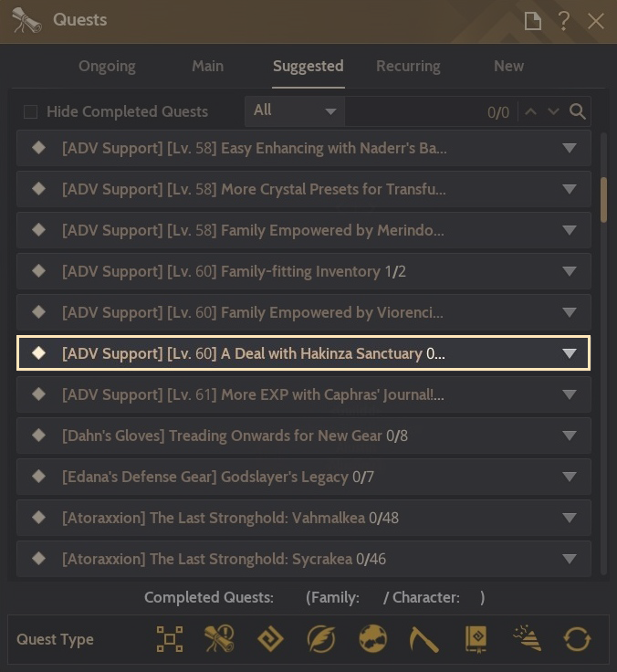Select the feather quill quest type icon
This screenshot has height=672, width=617.
coord(321,639)
